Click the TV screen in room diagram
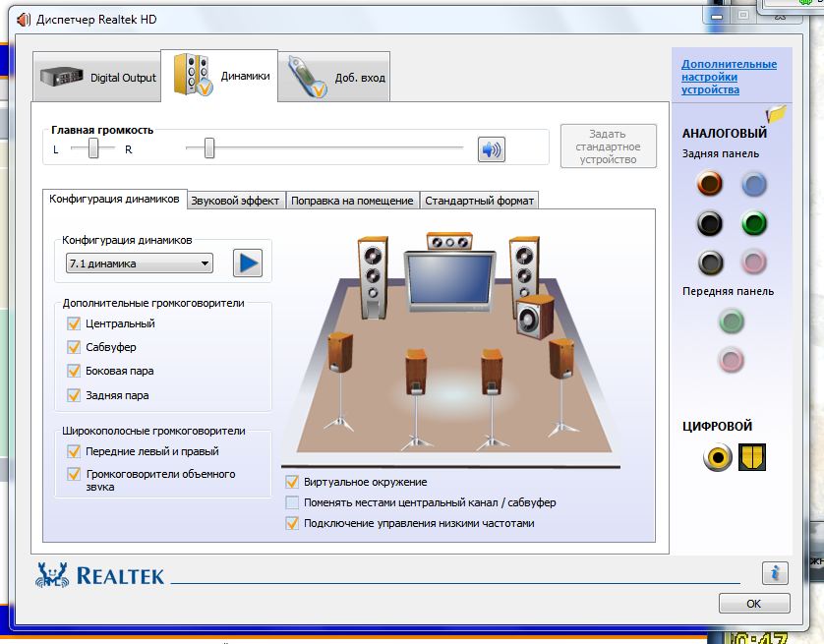The width and height of the screenshot is (824, 644). click(x=449, y=279)
